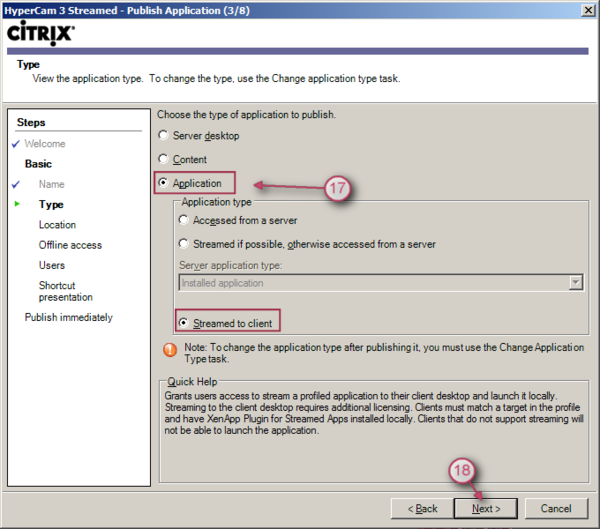This screenshot has height=529, width=600.
Task: Close the Publish Application dialog
Action: click(588, 10)
